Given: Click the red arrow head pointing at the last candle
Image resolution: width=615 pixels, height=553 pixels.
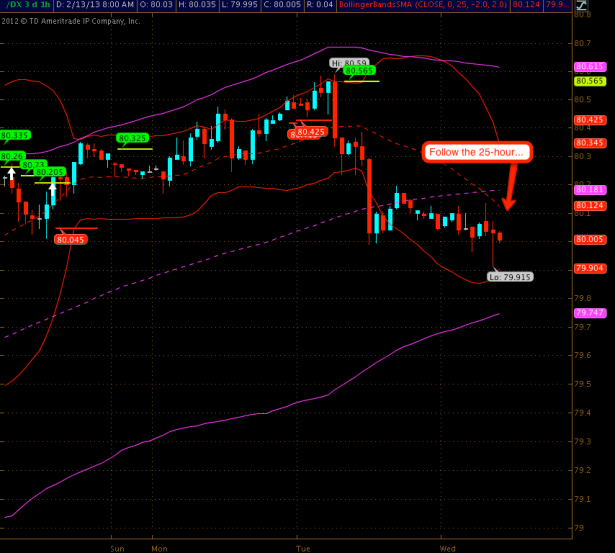Looking at the screenshot, I should coord(508,203).
